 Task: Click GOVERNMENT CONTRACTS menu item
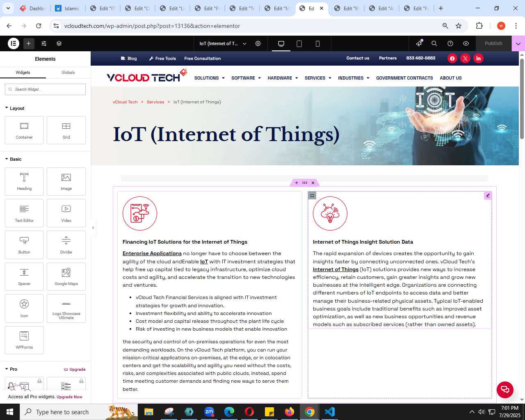pos(404,78)
